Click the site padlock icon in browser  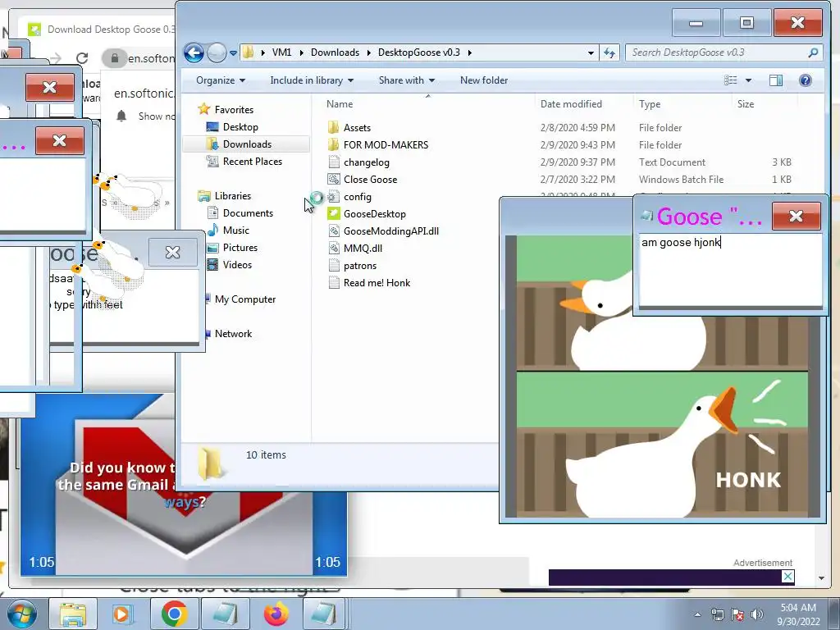[x=114, y=58]
